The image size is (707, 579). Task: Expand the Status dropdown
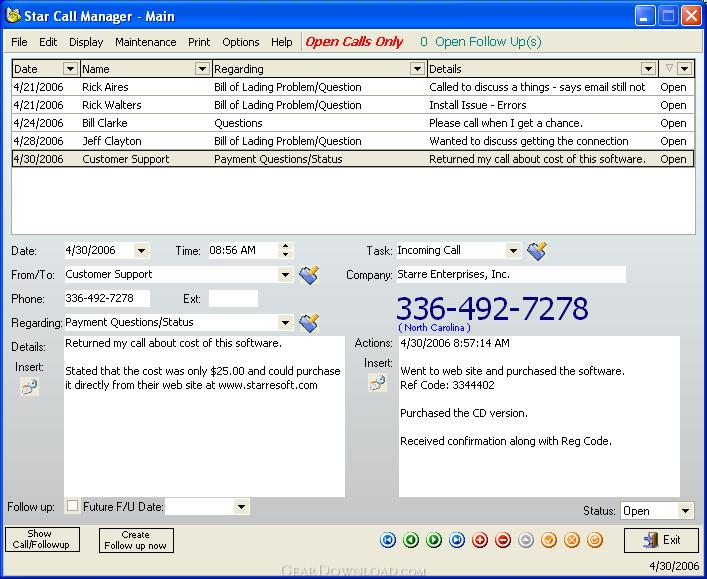pyautogui.click(x=686, y=511)
